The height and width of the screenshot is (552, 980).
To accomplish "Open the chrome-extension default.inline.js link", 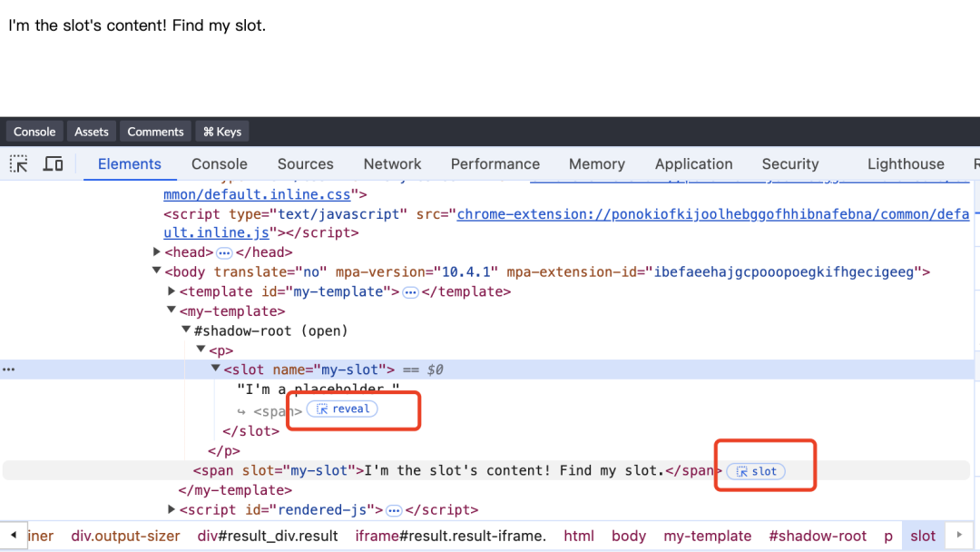I will pos(713,214).
